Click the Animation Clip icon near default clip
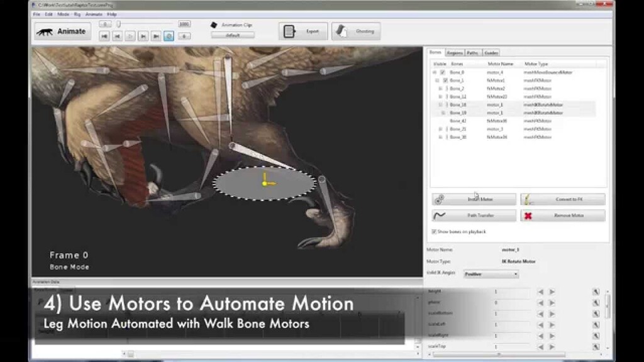 click(214, 24)
